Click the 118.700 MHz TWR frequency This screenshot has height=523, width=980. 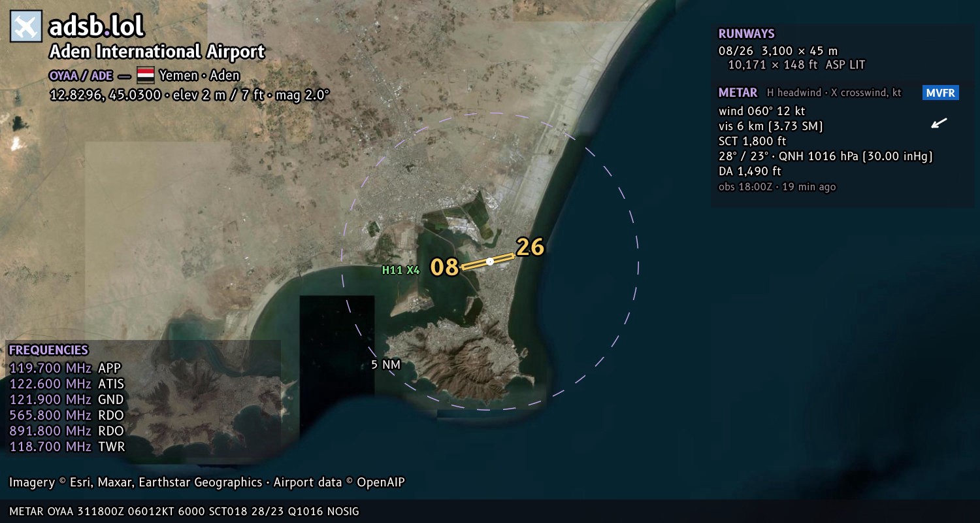click(67, 447)
